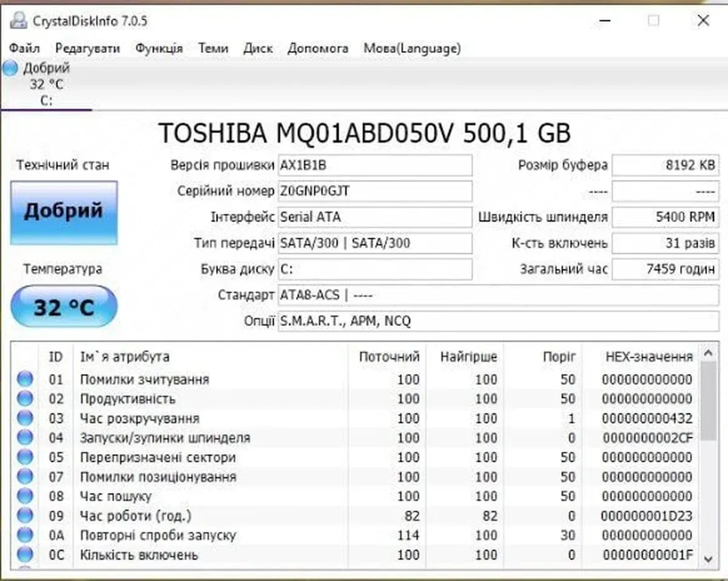Click the blue status orb for drive C:
The height and width of the screenshot is (581, 728).
coord(10,68)
